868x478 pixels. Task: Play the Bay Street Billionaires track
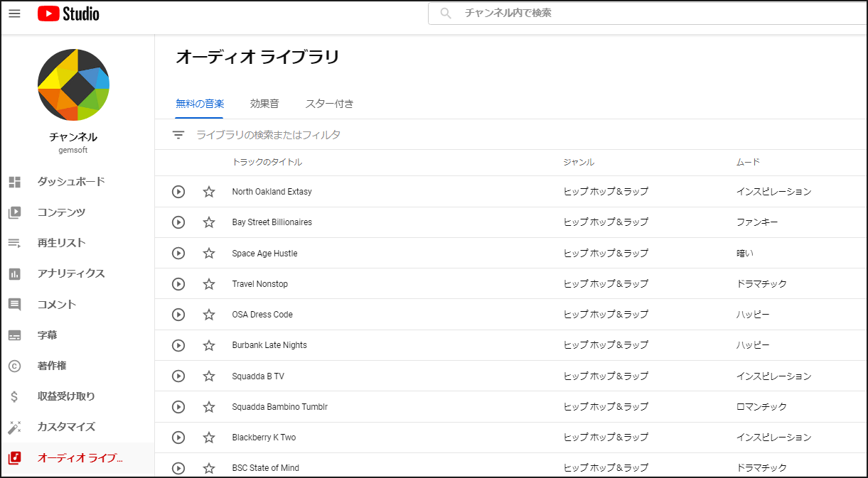pos(178,222)
